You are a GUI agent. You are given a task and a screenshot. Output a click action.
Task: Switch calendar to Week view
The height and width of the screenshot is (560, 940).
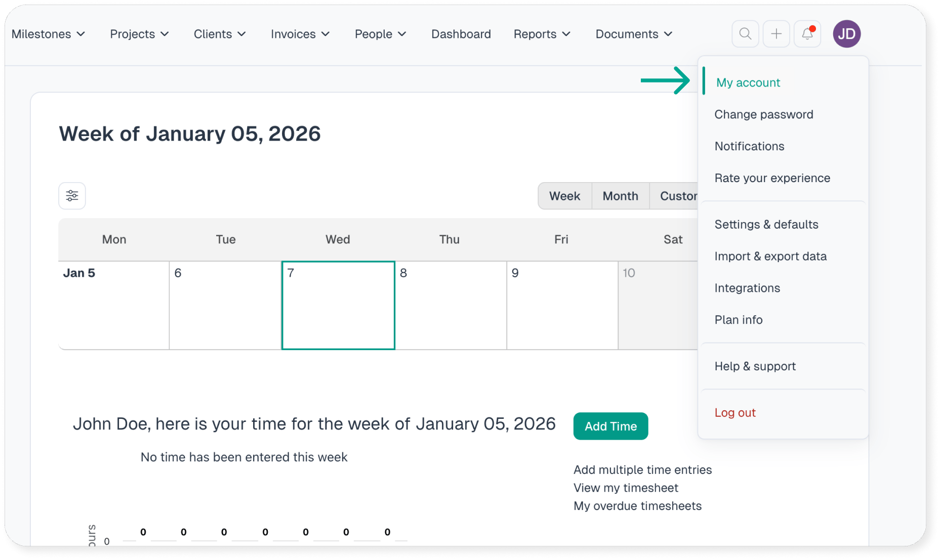point(564,196)
